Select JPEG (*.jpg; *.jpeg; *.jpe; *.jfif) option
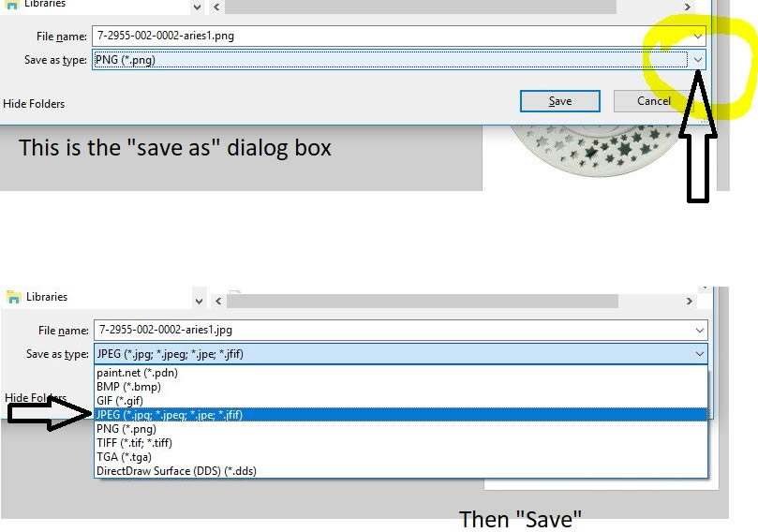This screenshot has width=758, height=532. (x=401, y=415)
